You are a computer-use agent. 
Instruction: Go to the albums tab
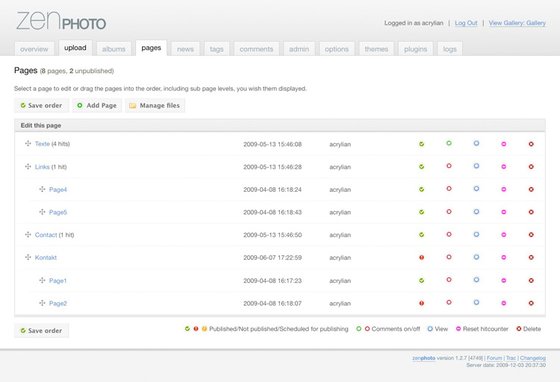(x=114, y=49)
